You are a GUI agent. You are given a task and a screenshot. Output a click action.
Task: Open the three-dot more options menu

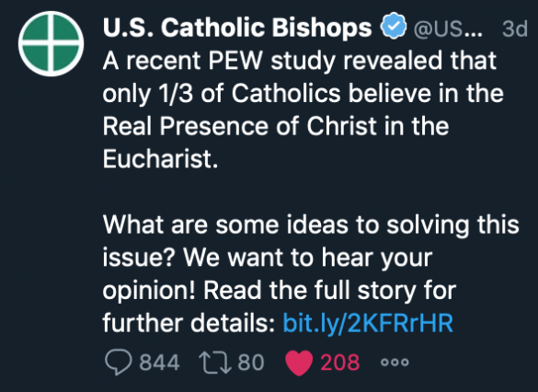395,363
